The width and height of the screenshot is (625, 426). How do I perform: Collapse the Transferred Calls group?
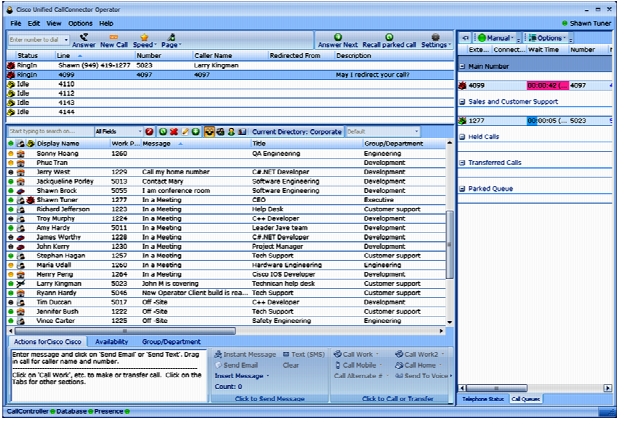[462, 163]
